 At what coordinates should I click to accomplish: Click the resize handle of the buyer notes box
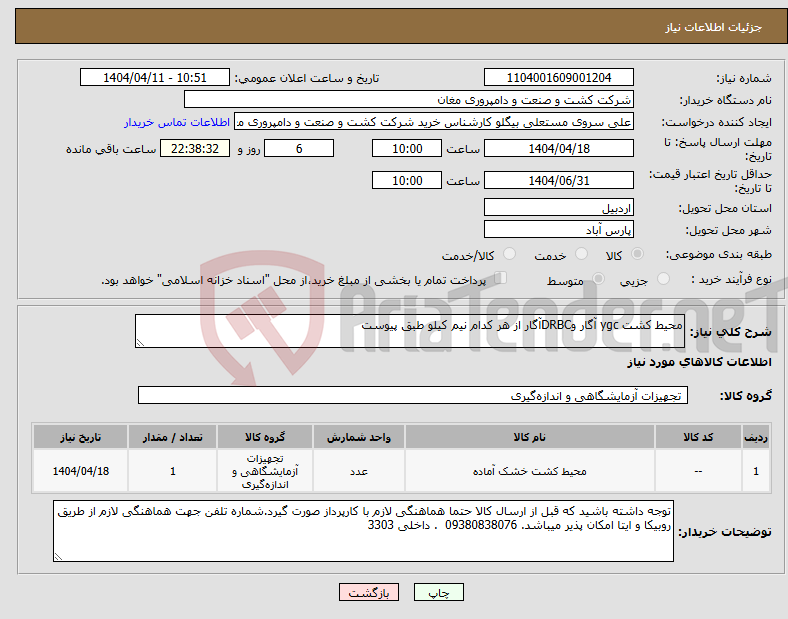click(x=58, y=557)
